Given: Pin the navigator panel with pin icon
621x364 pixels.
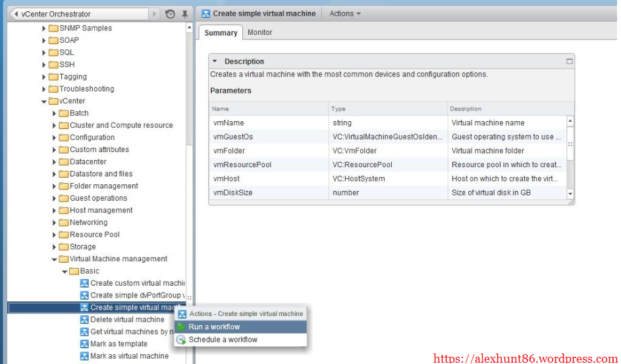Looking at the screenshot, I should click(185, 14).
